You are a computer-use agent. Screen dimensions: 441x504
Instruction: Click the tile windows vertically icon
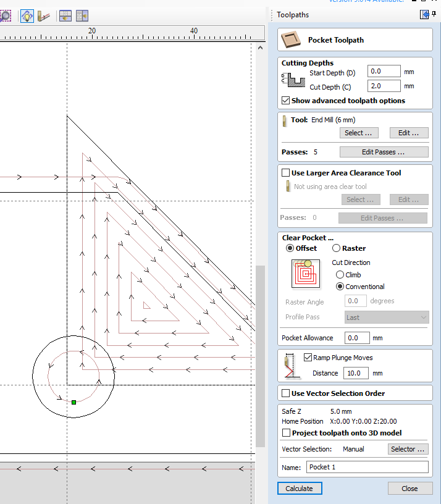(x=82, y=16)
